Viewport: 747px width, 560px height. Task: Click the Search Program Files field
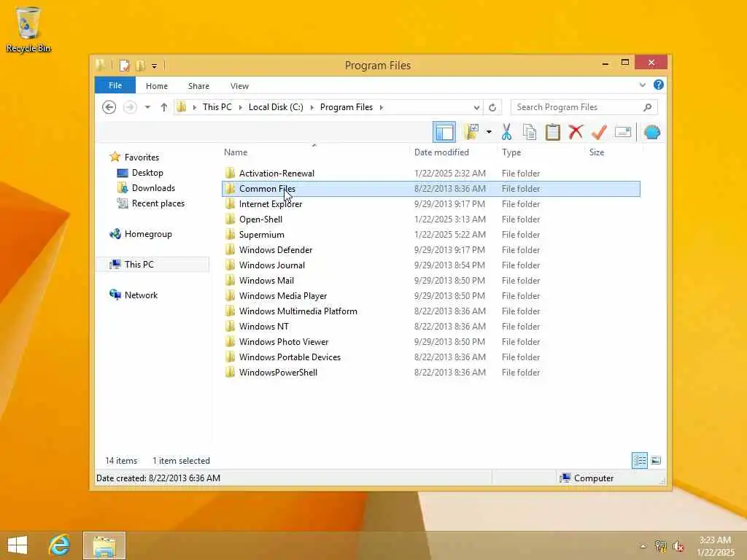coord(584,107)
